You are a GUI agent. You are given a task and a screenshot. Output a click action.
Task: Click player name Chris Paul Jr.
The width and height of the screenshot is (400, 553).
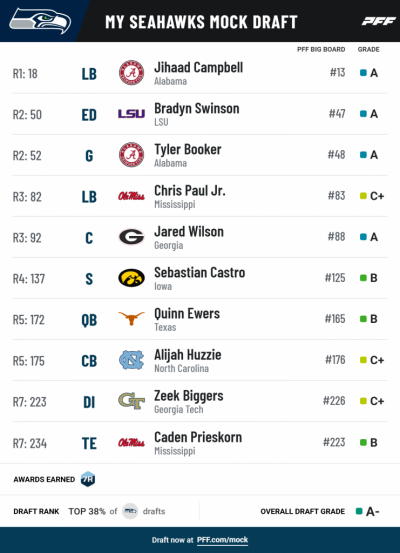[190, 190]
